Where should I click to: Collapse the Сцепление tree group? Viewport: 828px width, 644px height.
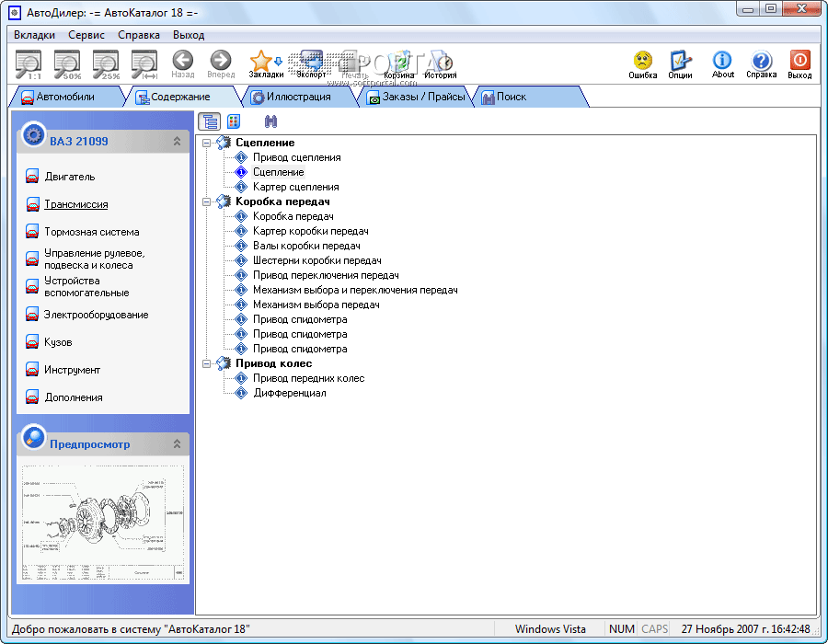(x=207, y=143)
